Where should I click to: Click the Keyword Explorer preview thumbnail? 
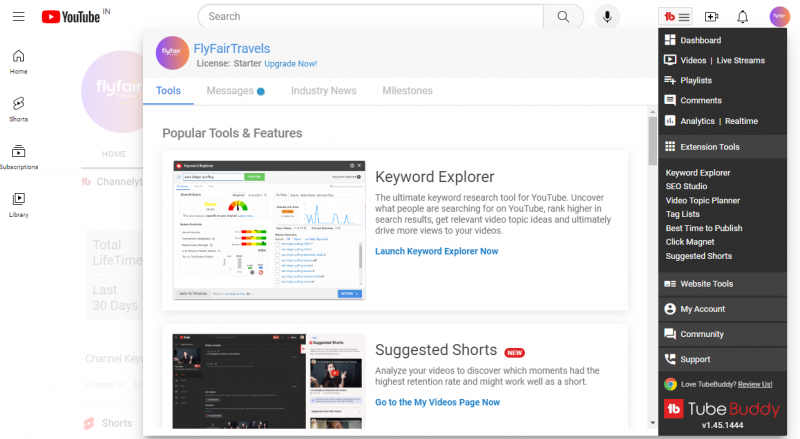click(268, 228)
